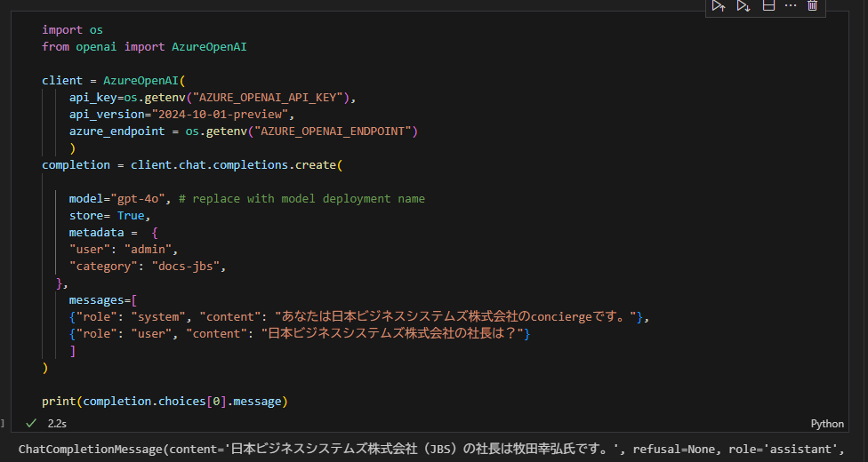Click the "admin" user value
Image resolution: width=868 pixels, height=462 pixels.
(148, 250)
